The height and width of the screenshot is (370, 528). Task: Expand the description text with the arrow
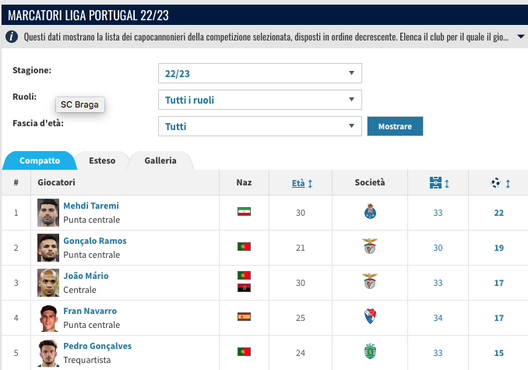[x=521, y=36]
